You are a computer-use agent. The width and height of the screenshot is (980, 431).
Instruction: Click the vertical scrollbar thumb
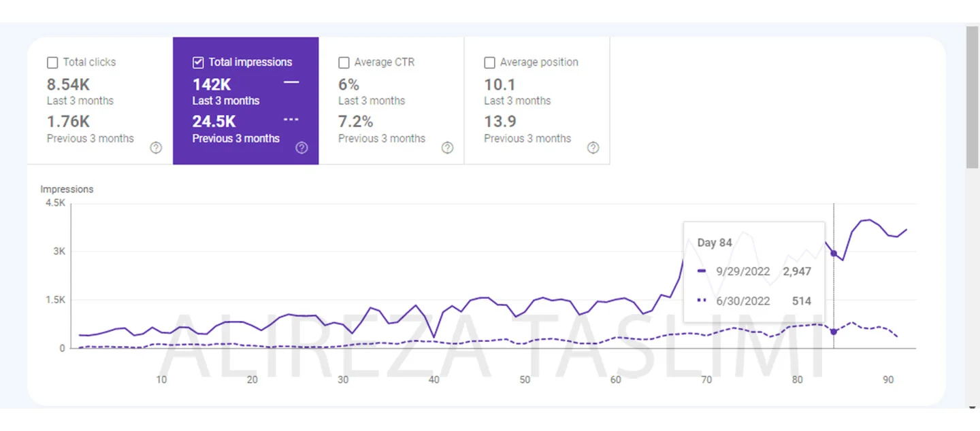click(972, 95)
